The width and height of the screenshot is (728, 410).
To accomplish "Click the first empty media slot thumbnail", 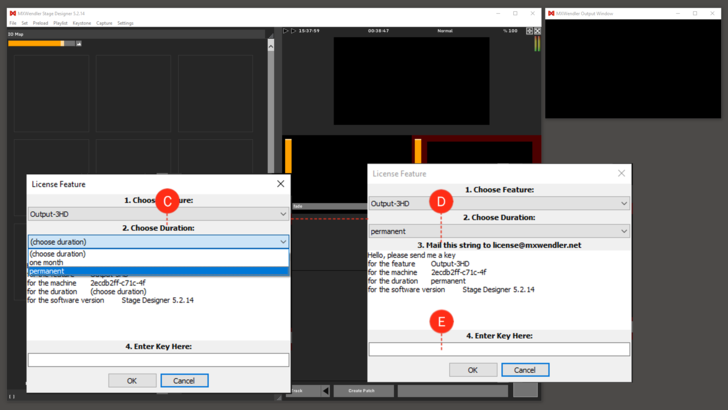I will pyautogui.click(x=51, y=93).
